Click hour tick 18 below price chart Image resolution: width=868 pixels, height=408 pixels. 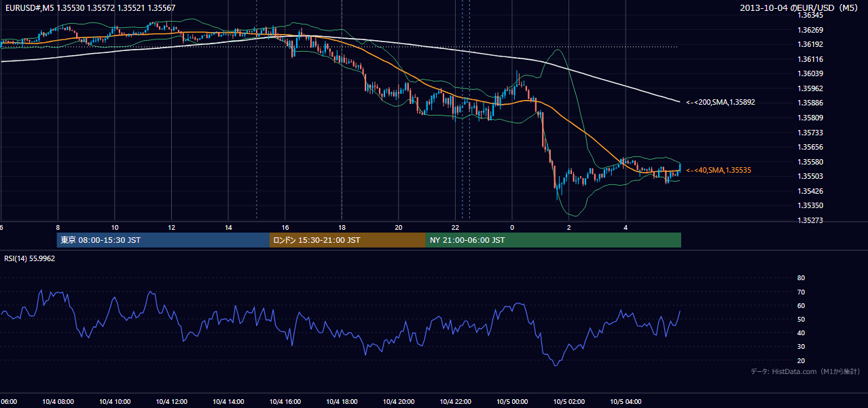point(342,227)
